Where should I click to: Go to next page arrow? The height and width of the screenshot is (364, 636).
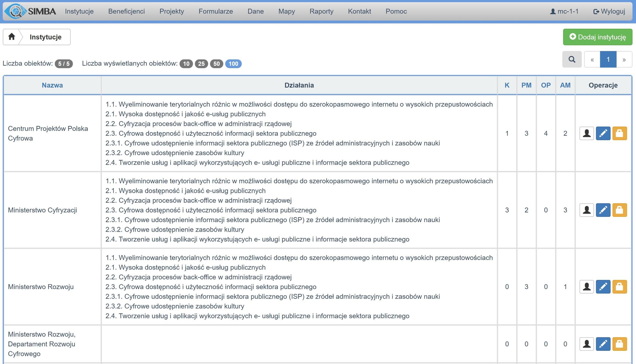point(624,59)
